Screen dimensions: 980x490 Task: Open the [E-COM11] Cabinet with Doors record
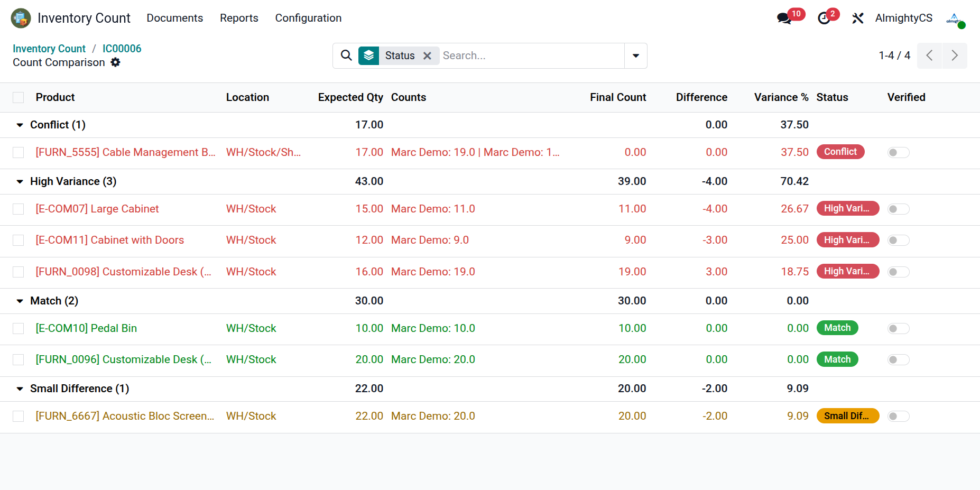coord(110,240)
